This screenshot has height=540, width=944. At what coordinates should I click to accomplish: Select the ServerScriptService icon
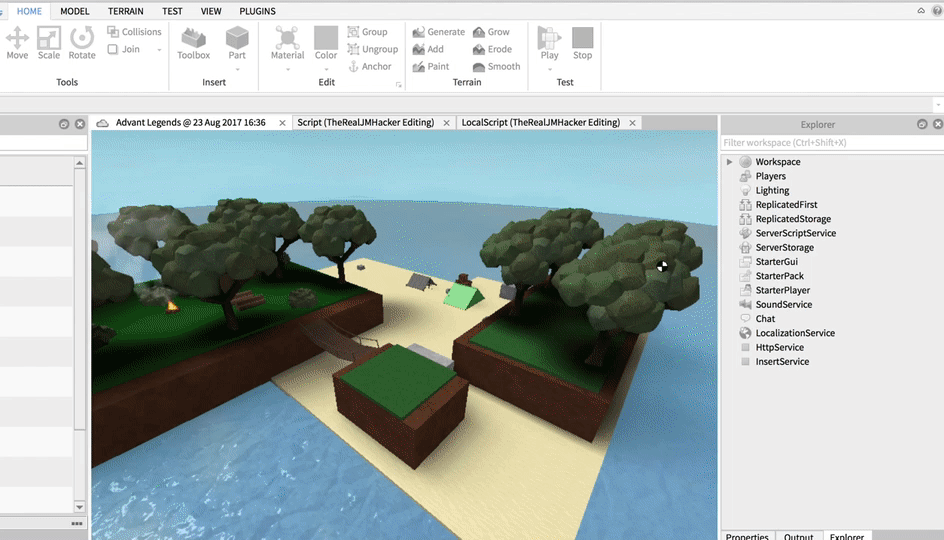pos(745,233)
